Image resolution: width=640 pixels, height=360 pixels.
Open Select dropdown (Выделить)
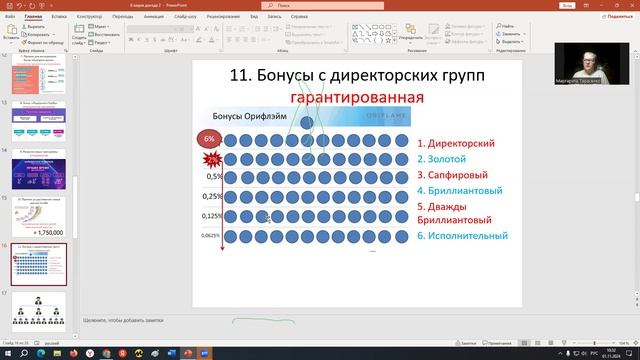tap(510, 42)
